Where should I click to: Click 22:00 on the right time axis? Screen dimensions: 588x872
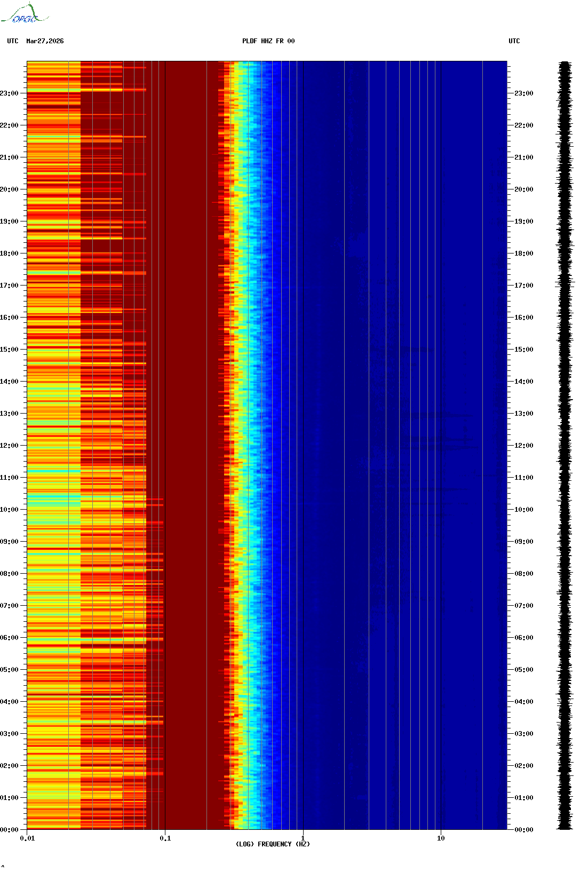click(x=524, y=125)
